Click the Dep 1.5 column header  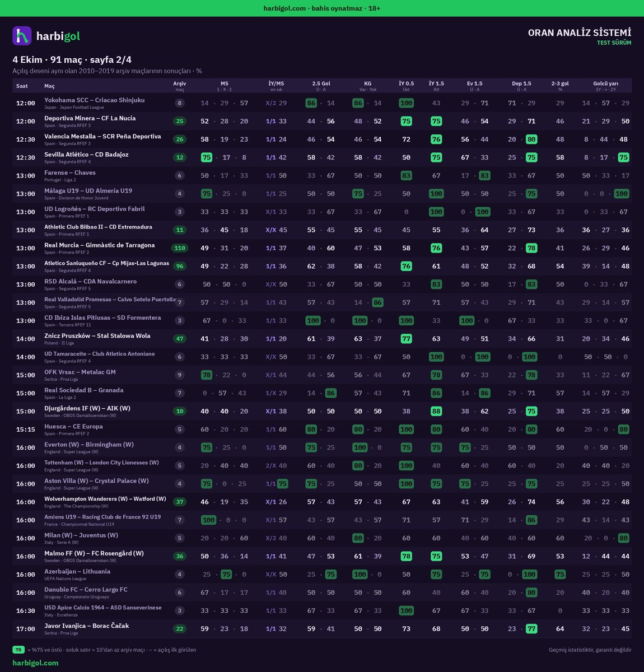pos(521,86)
